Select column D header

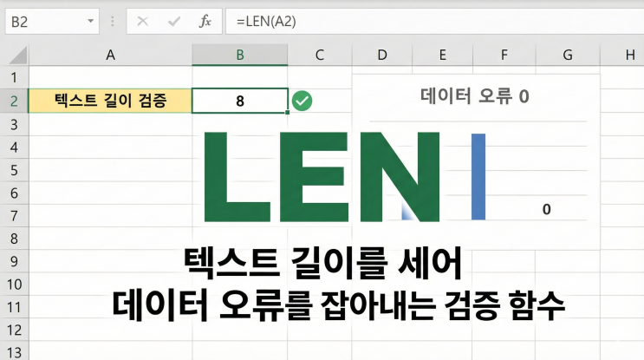tap(382, 55)
